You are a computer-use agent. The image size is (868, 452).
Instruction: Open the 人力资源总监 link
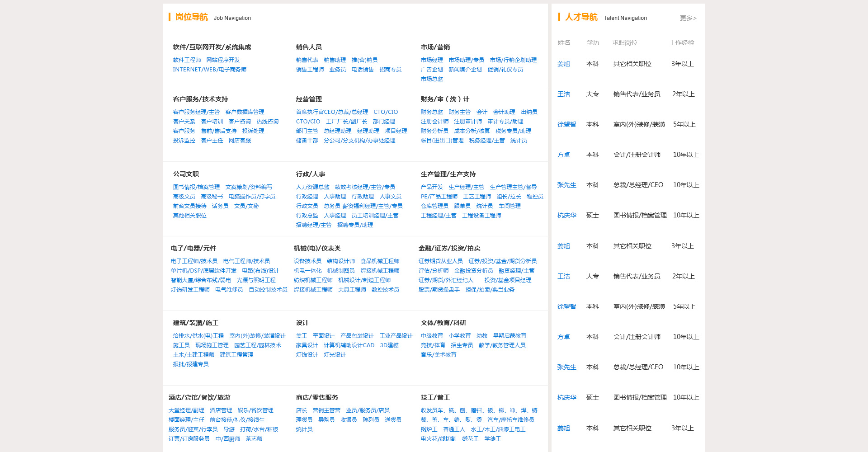coord(312,187)
